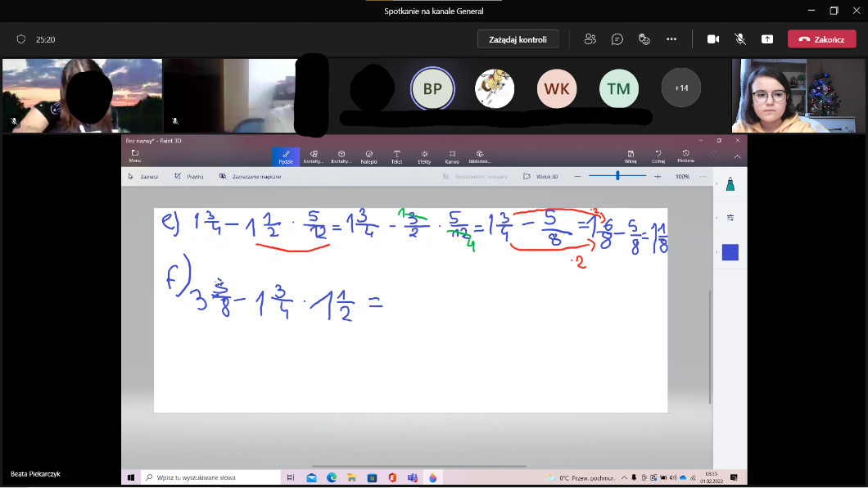Viewport: 868px width, 488px height.
Task: Select the Tekst tool in Paint 3D
Action: tap(396, 156)
